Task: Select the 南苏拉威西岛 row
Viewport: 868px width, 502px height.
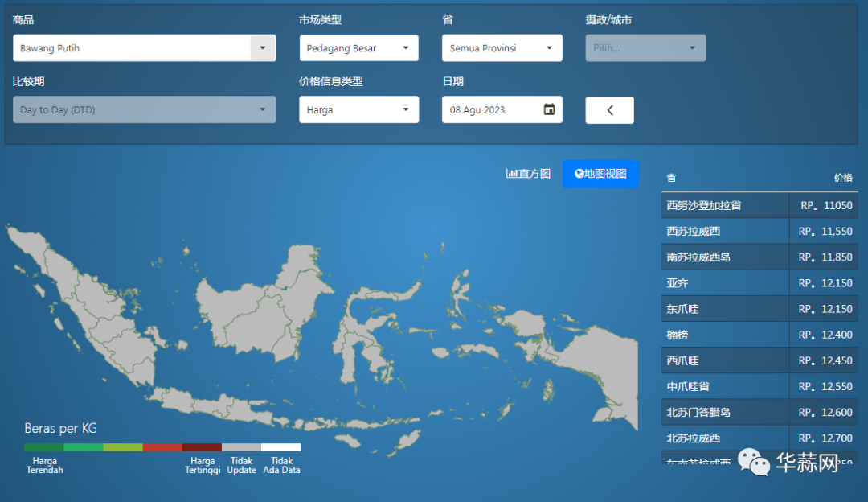Action: 759,257
